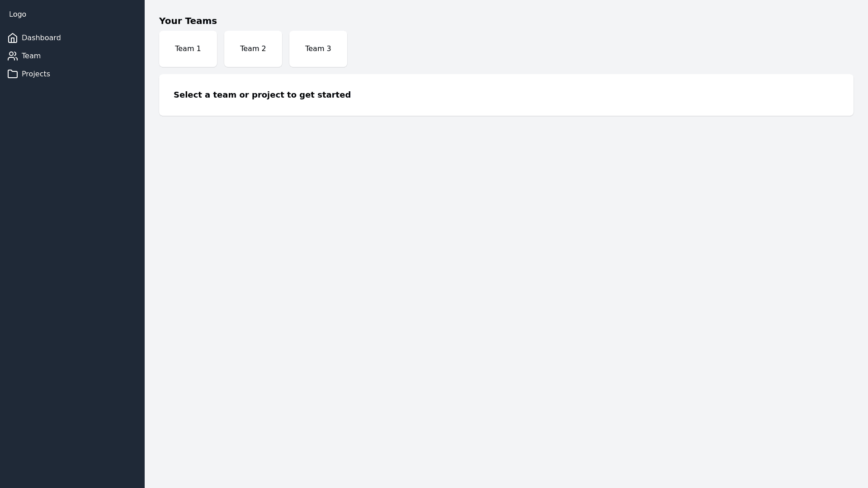Open the Dashboard sidebar menu label
The width and height of the screenshot is (868, 488).
(x=41, y=38)
